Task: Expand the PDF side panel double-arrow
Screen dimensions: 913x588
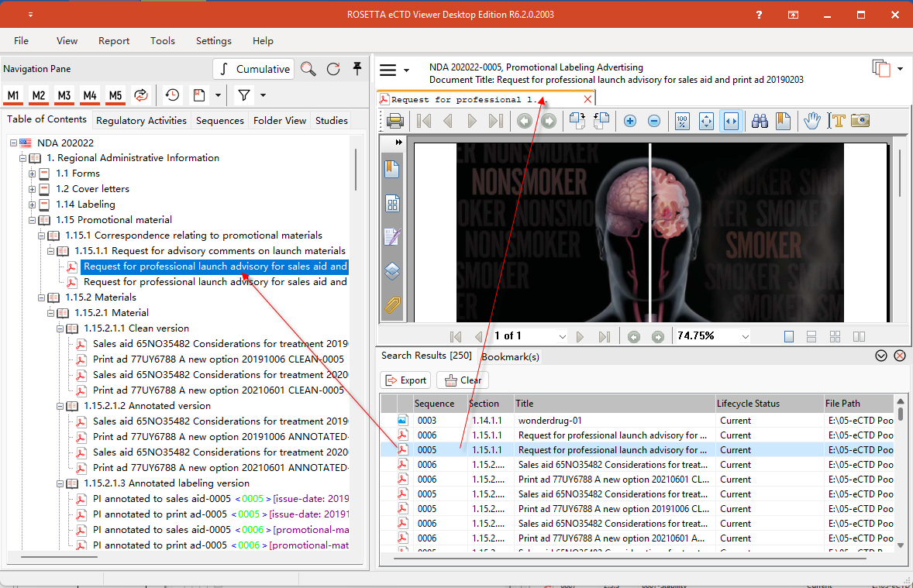Action: 399,142
